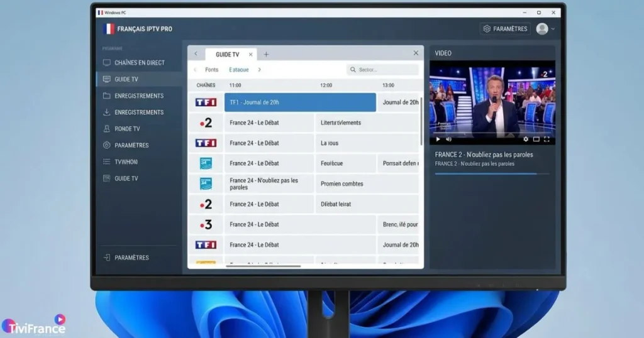Click the 11:00 time header
Screen dimensions: 644x338
(x=235, y=85)
